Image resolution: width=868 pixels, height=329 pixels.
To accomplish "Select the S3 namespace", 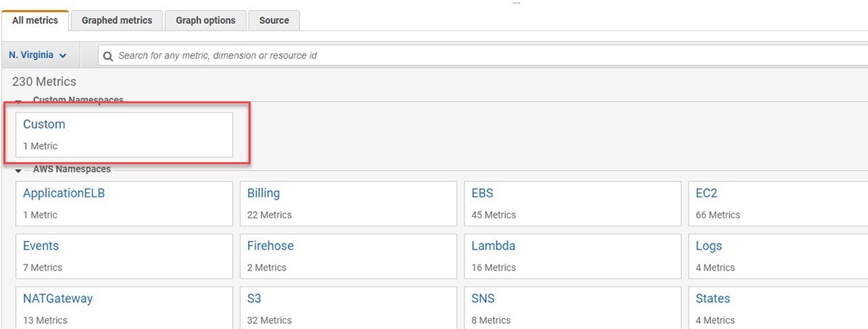I will click(254, 299).
